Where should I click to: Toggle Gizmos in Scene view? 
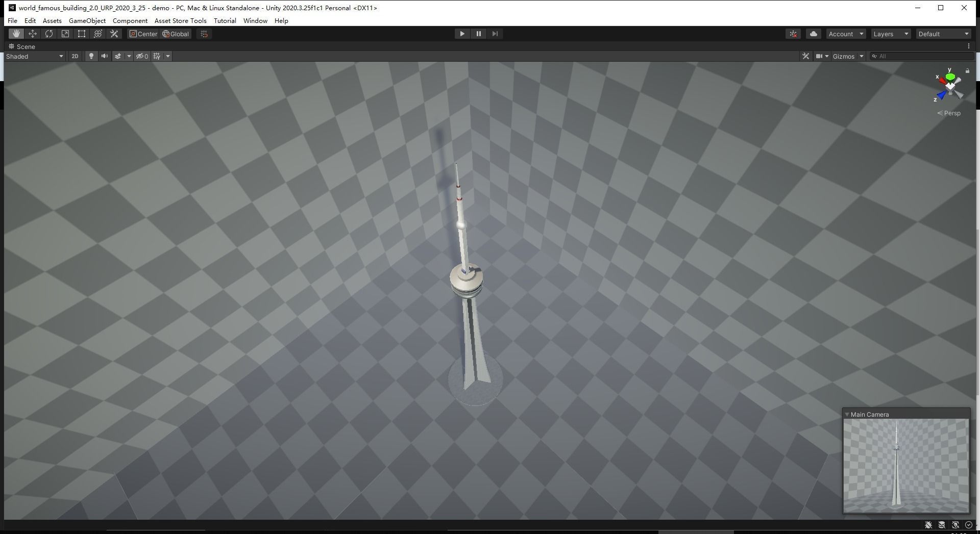(x=844, y=56)
